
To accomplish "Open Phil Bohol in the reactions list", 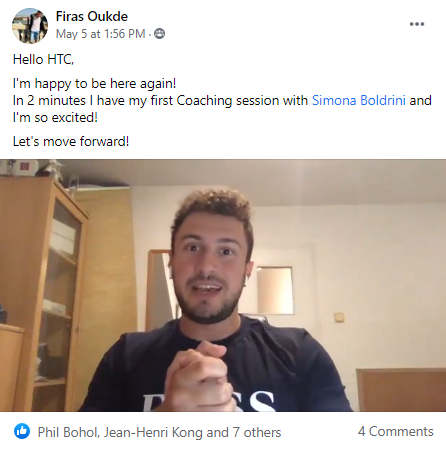I will pyautogui.click(x=68, y=432).
